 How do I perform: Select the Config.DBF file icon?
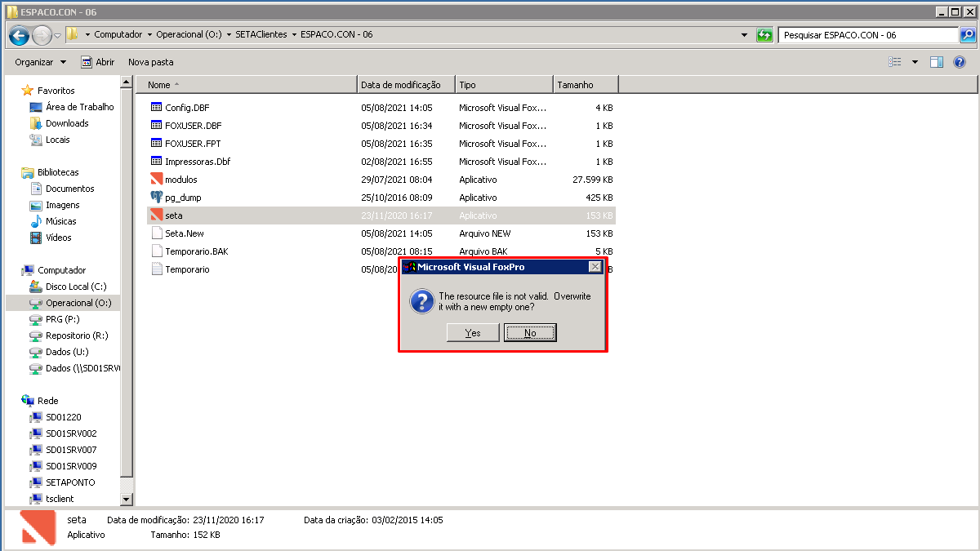[x=157, y=108]
